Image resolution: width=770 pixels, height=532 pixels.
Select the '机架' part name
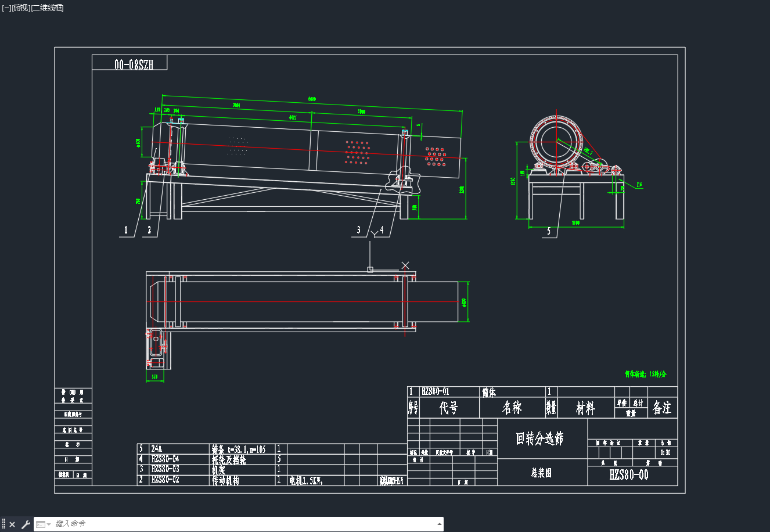(218, 470)
